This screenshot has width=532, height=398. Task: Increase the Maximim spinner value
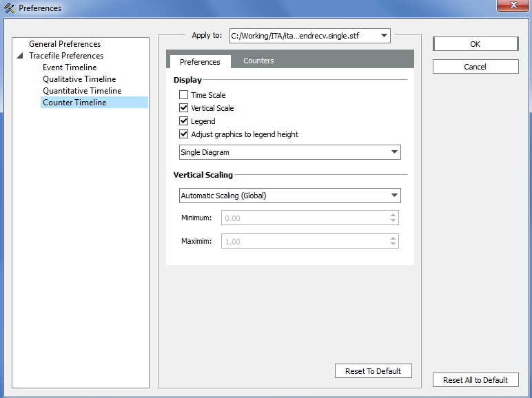tap(393, 238)
